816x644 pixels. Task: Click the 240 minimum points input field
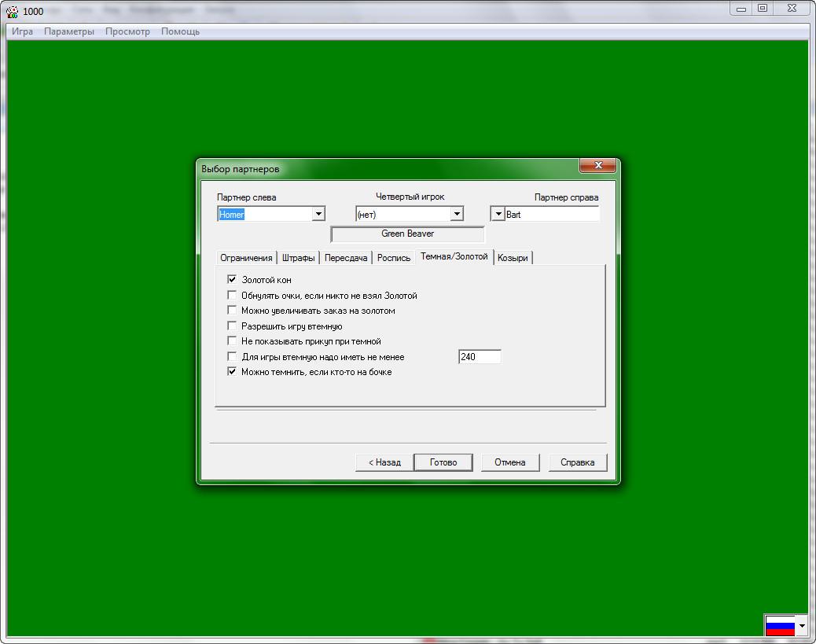(480, 357)
